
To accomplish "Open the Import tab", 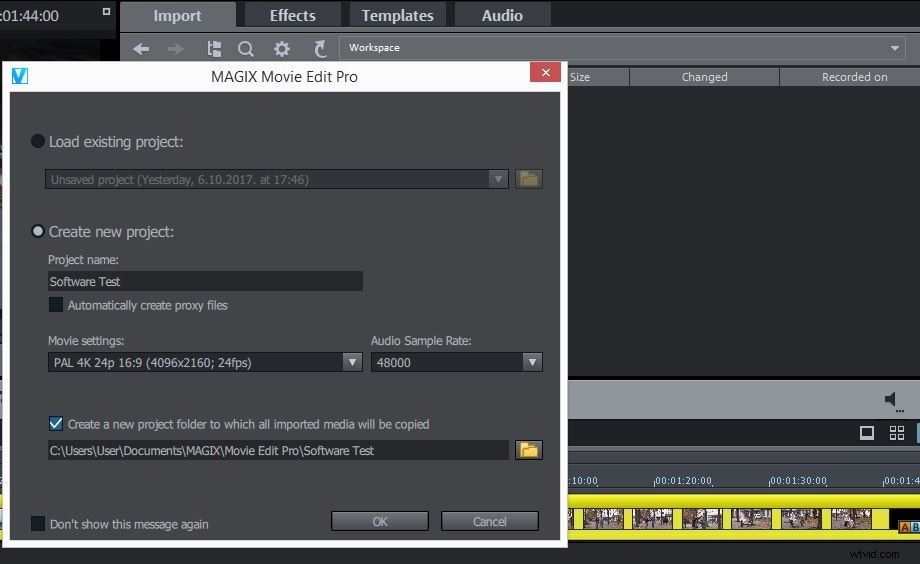I will click(177, 15).
